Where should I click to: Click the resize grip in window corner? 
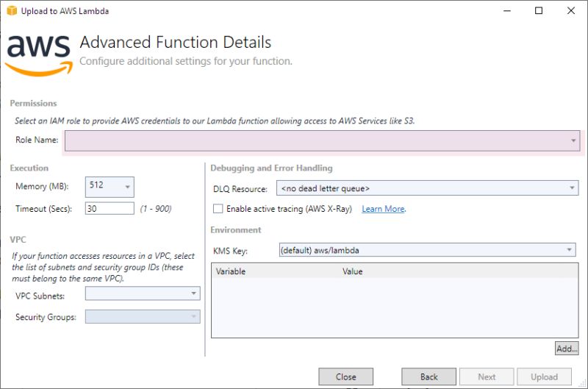582,383
